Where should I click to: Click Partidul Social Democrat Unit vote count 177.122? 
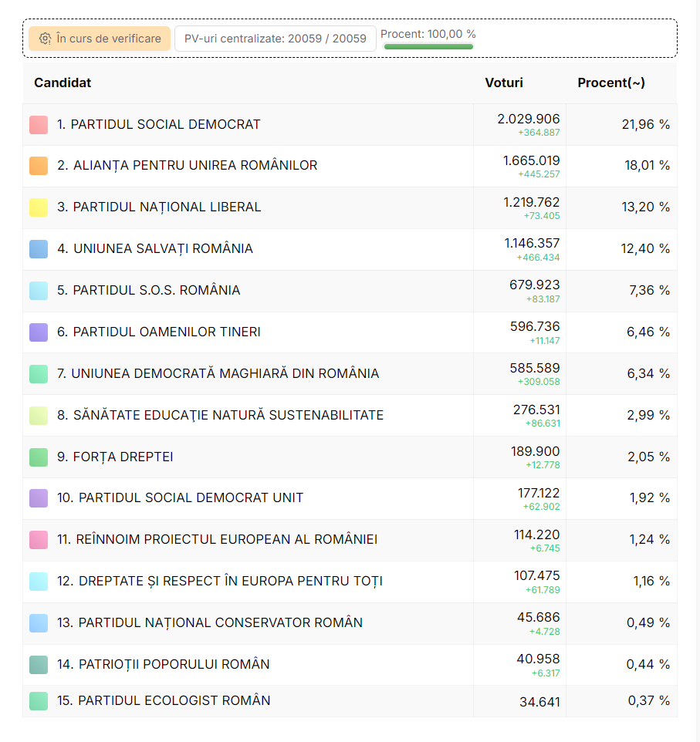click(538, 493)
